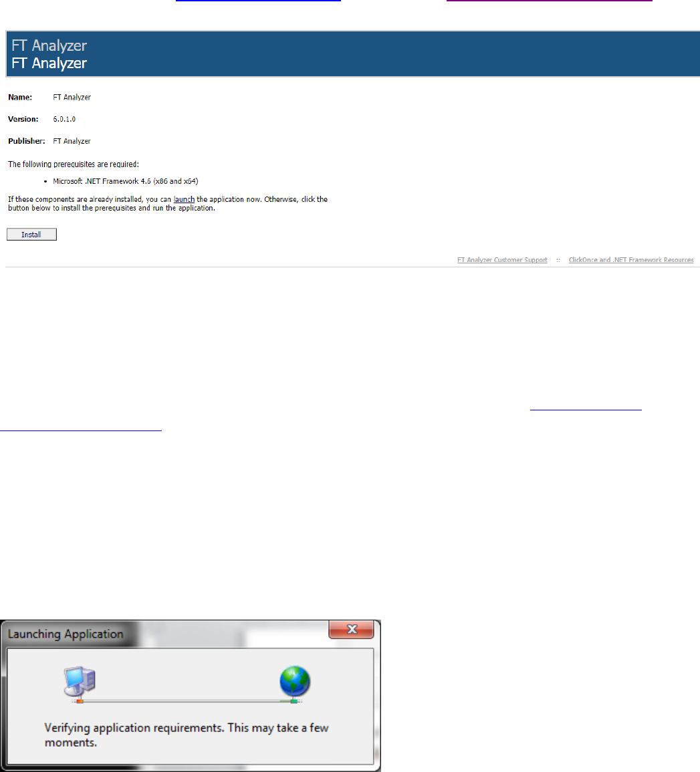The image size is (700, 772).
Task: Click the computer icon in Launching Application dialog
Action: tap(80, 681)
